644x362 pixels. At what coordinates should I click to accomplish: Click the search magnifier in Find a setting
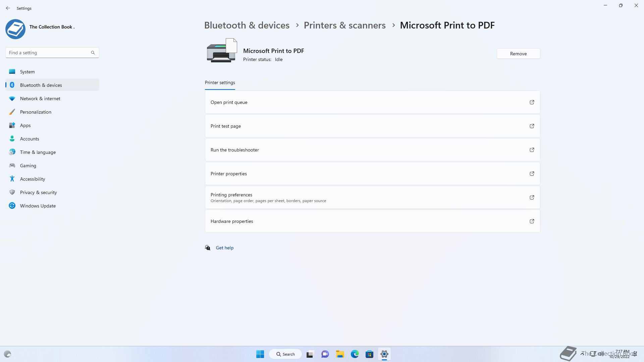(93, 53)
